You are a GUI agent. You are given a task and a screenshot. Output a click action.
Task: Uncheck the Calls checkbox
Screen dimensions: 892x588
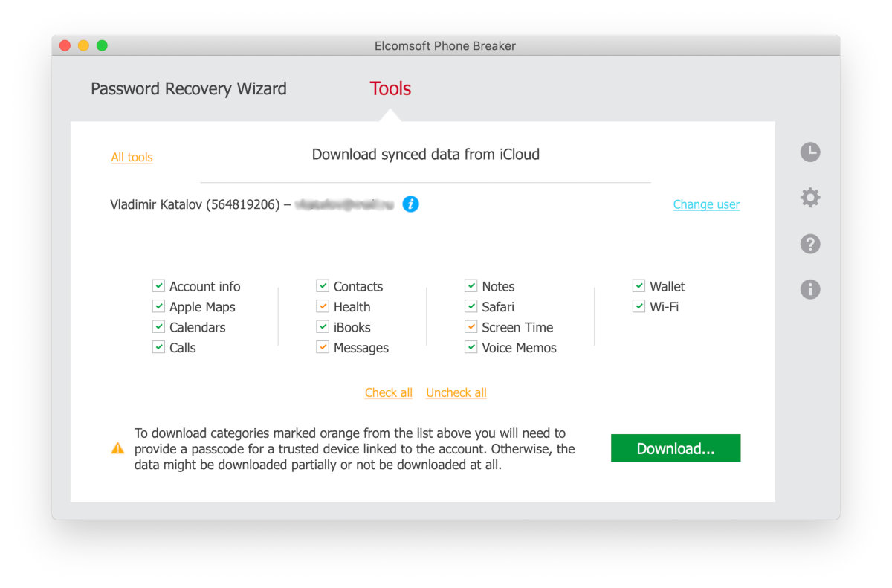(158, 347)
